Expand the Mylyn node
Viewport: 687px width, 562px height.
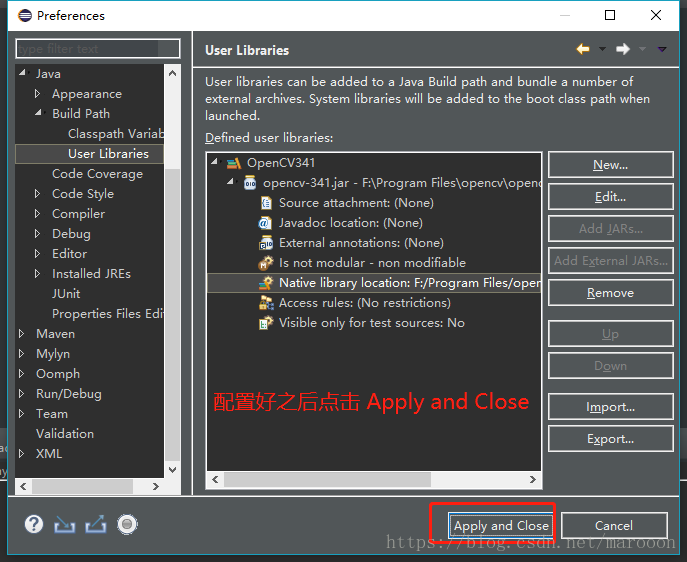[21, 353]
